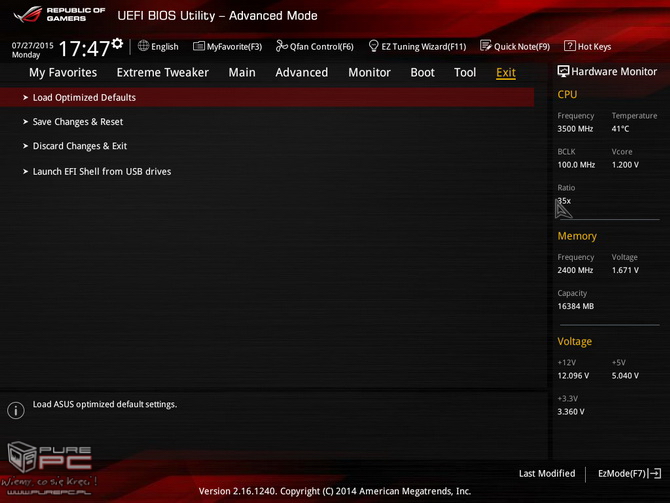Click the globe language icon
Viewport: 670px width, 503px height.
143,46
